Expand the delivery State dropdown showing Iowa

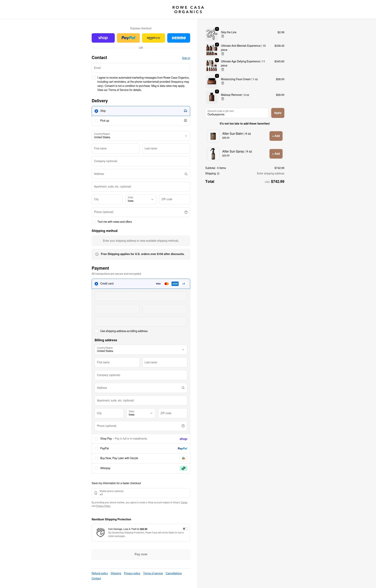point(141,199)
